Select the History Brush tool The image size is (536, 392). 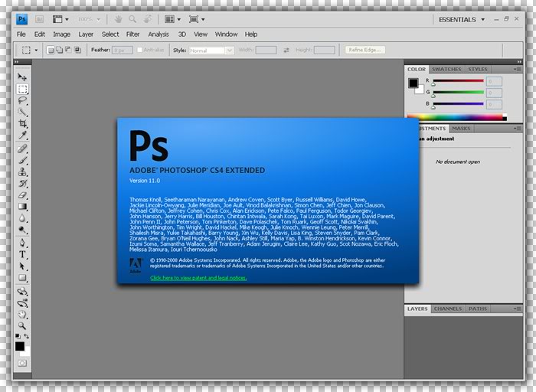[x=22, y=184]
